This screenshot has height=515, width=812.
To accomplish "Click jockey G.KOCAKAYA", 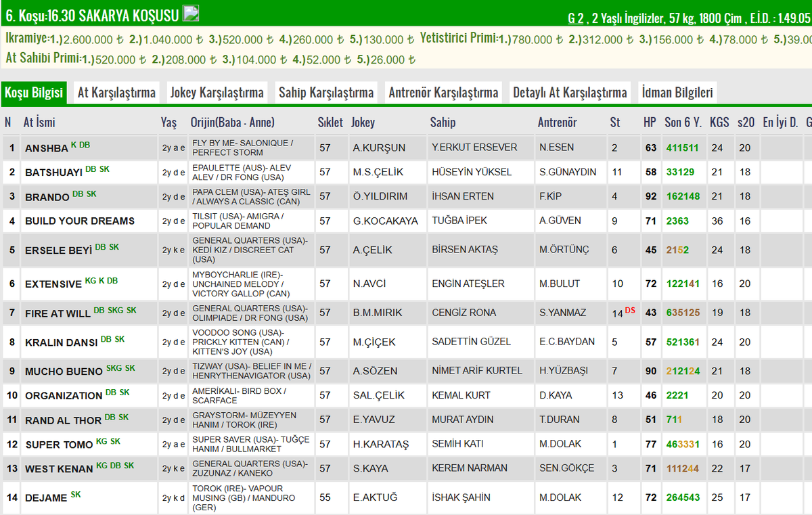I will 385,221.
